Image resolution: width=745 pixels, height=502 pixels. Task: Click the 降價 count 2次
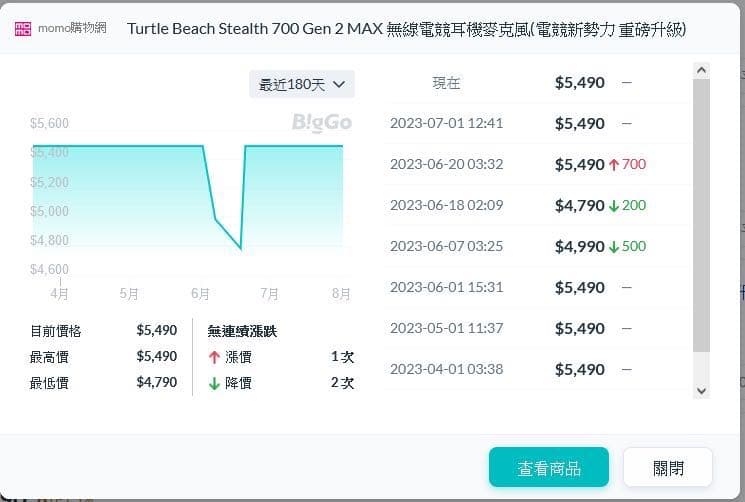(x=342, y=383)
